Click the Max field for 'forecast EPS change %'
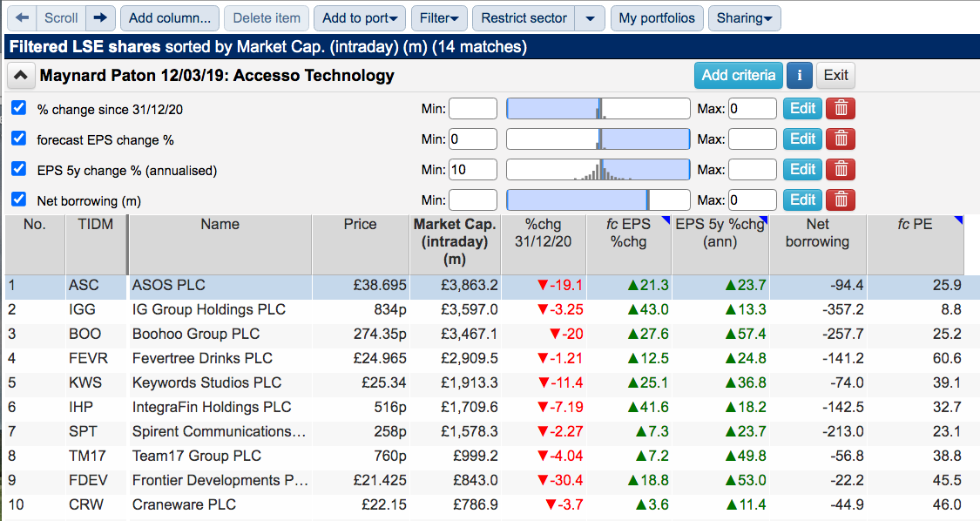Screen dimensions: 980x521 point(753,139)
